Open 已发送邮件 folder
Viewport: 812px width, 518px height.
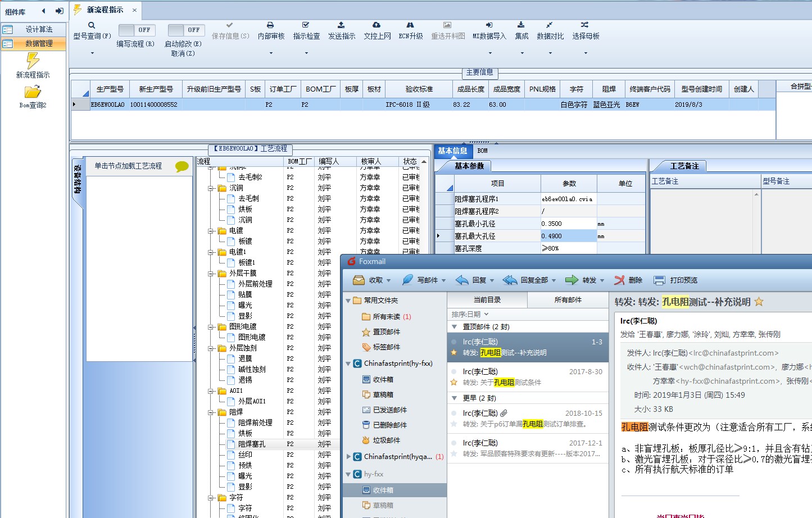tap(384, 410)
